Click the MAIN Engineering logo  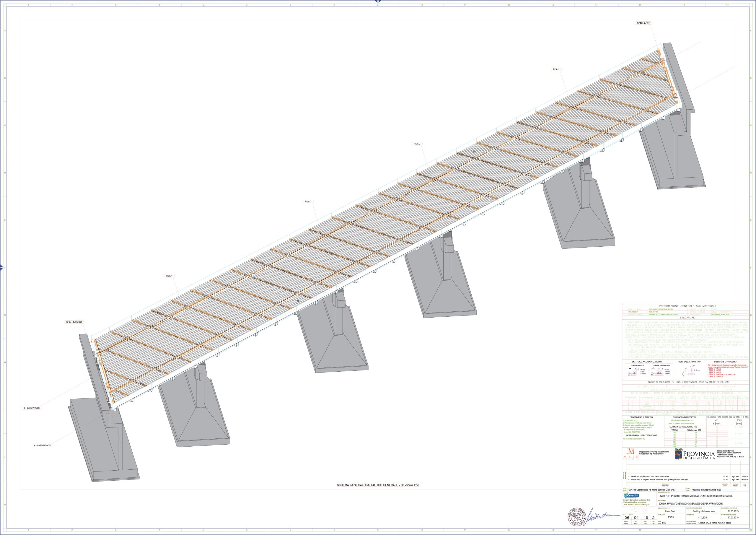pos(631,454)
